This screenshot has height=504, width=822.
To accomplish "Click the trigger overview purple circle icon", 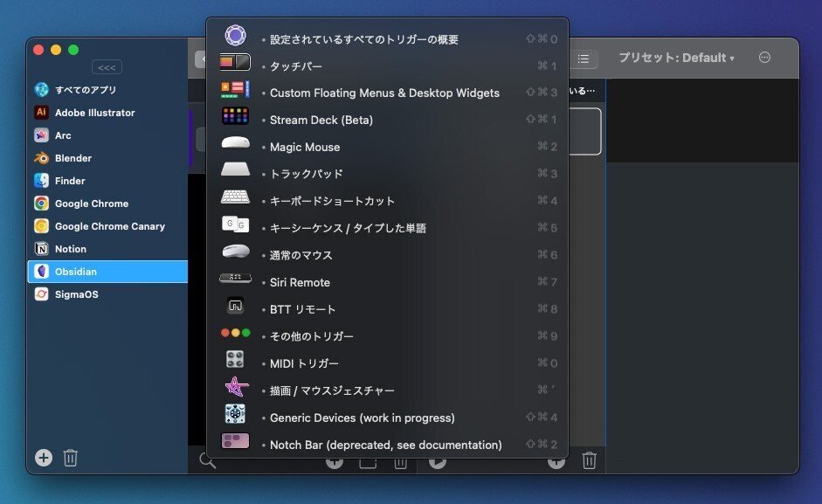I will (x=235, y=35).
